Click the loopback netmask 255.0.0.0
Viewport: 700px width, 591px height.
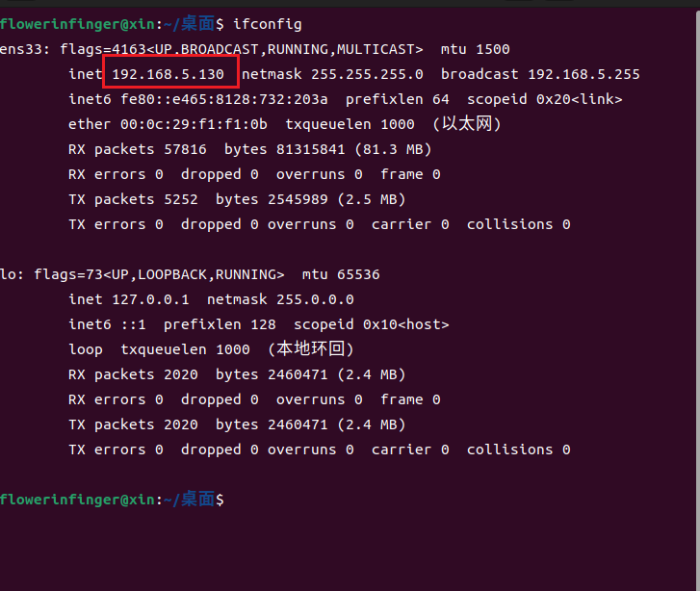coord(315,299)
